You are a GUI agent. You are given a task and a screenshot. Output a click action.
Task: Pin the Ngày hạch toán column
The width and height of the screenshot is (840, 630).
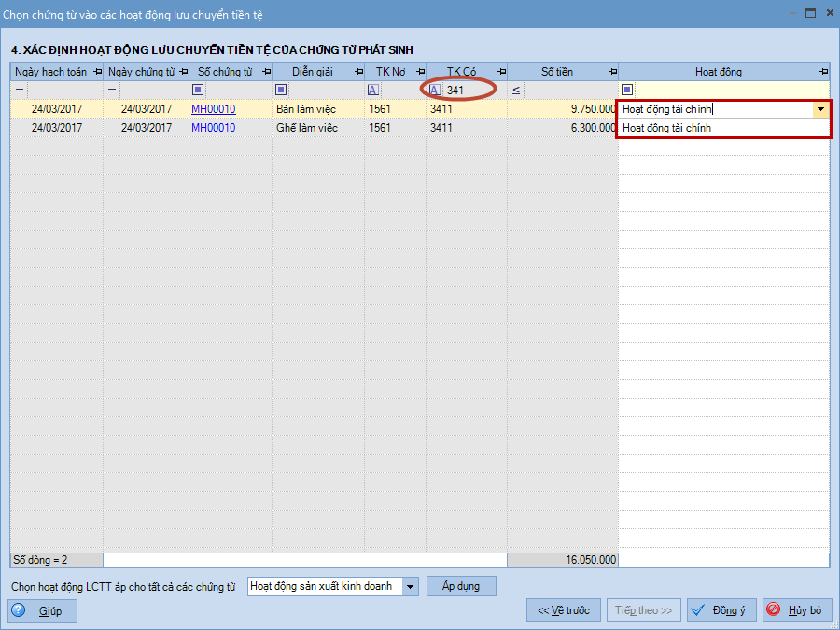(x=97, y=72)
